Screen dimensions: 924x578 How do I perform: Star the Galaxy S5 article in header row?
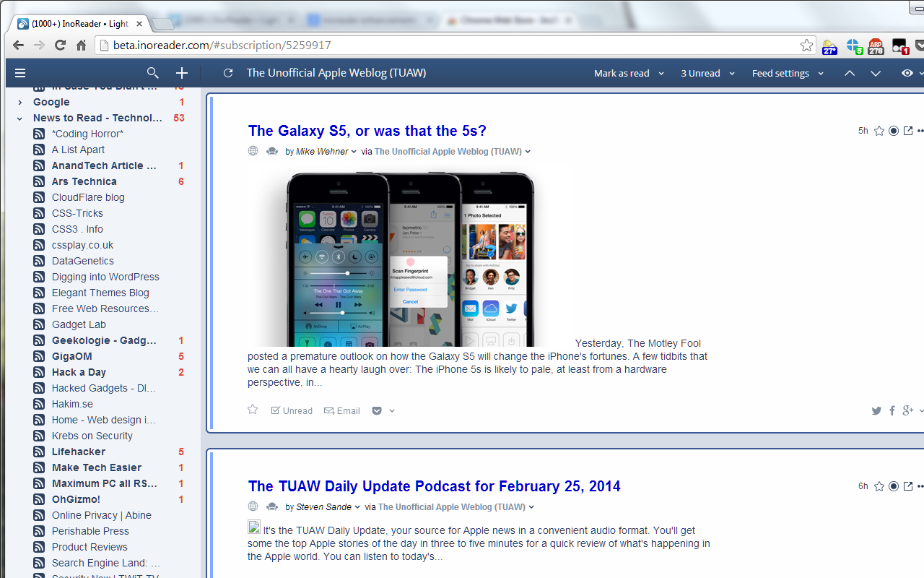click(879, 131)
